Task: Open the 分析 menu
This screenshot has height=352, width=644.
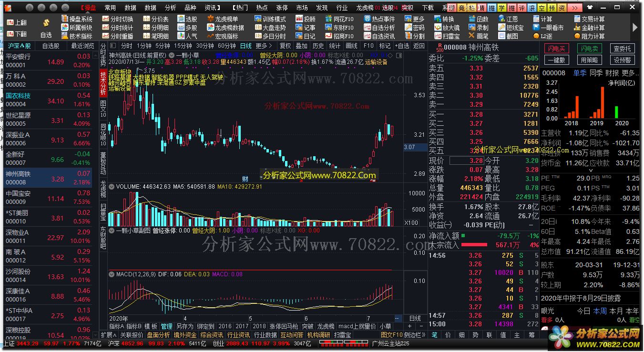Action: (x=170, y=8)
